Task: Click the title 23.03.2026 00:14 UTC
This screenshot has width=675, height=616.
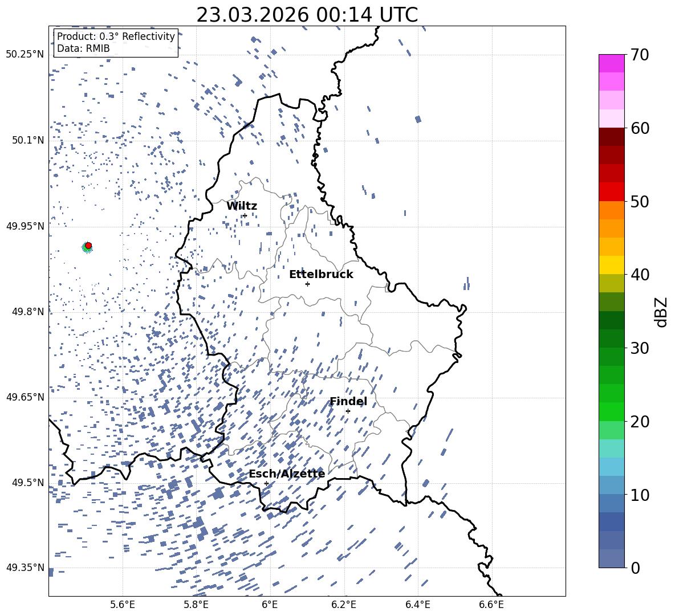Action: [x=307, y=15]
